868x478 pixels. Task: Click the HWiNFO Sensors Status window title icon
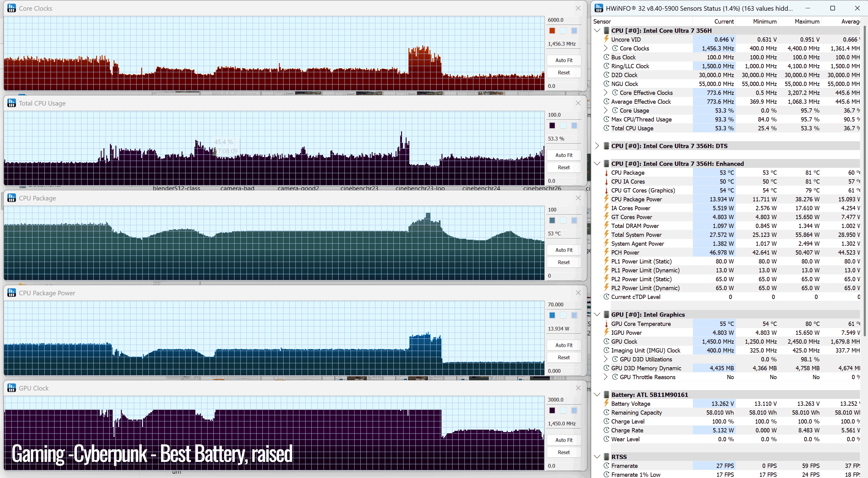[599, 8]
